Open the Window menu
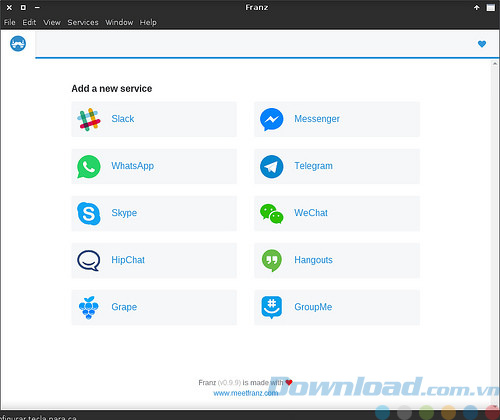 click(119, 22)
